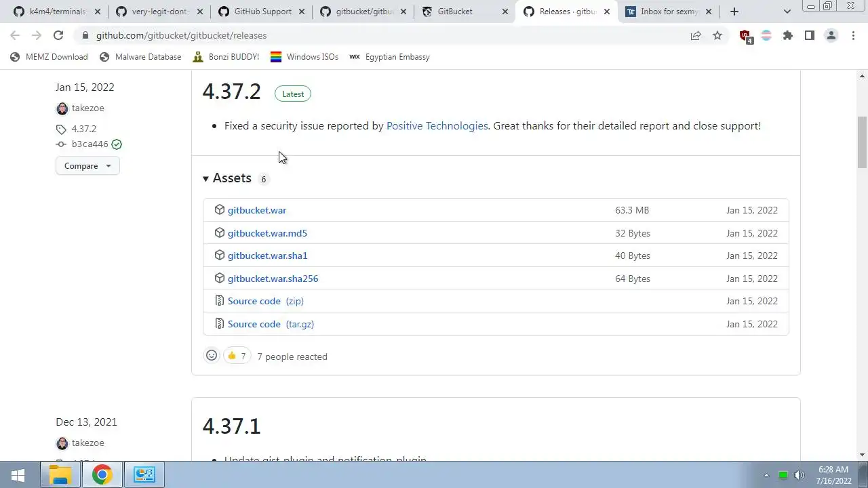
Task: Download Source code (zip)
Action: [x=266, y=301]
